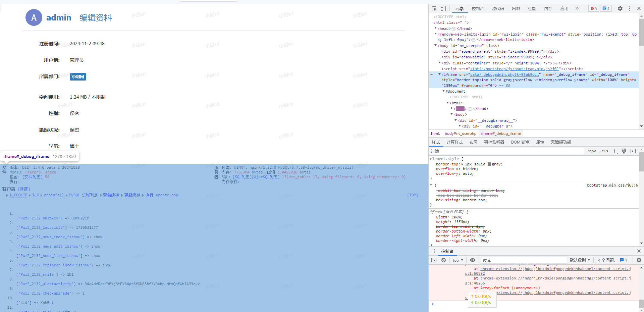This screenshot has height=312, width=644.
Task: Switch to the 性能 tab
Action: point(532,9)
